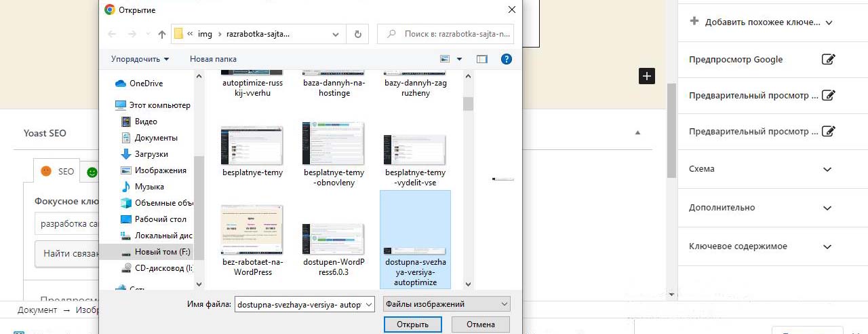
Task: Refresh the current folder listing
Action: coord(357,34)
